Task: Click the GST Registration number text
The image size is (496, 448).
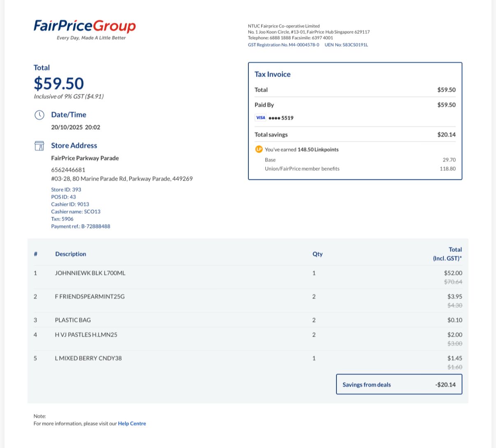Action: pyautogui.click(x=283, y=45)
